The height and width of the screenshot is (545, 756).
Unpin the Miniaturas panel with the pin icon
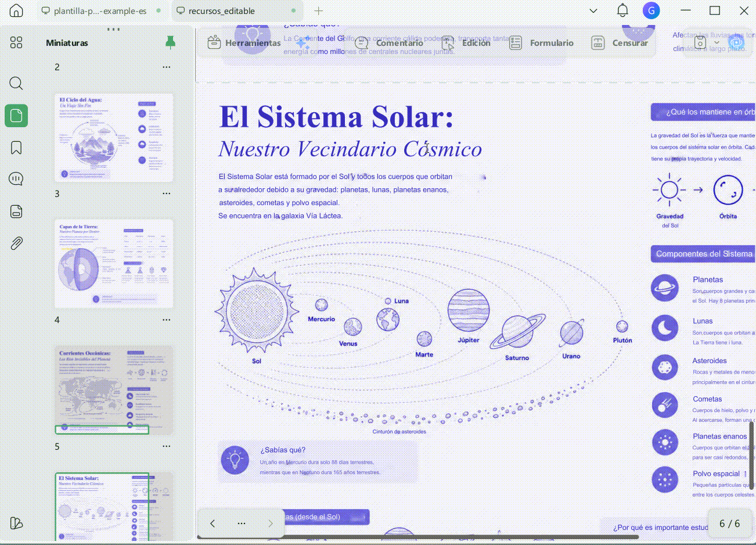pyautogui.click(x=170, y=42)
